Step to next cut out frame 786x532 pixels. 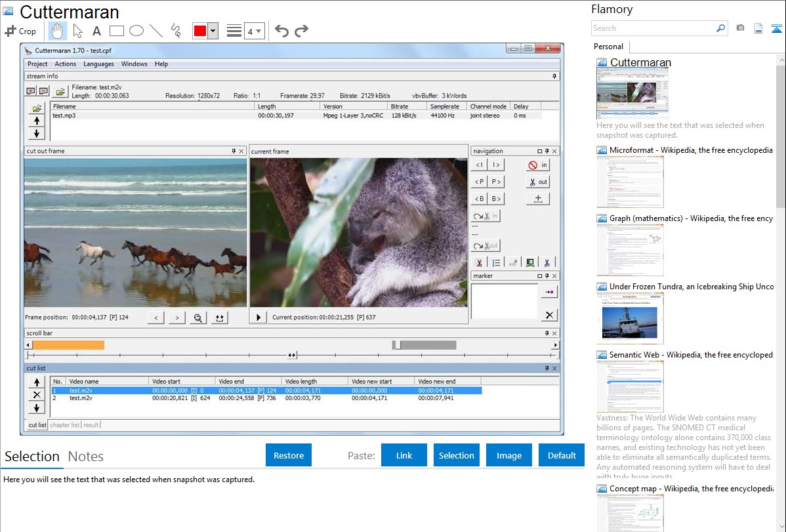point(176,318)
